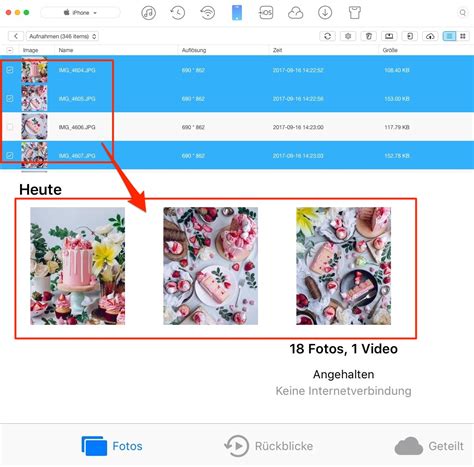This screenshot has width=474, height=467.
Task: Uncheck the IMG_4605.JPG checkbox
Action: coord(10,99)
